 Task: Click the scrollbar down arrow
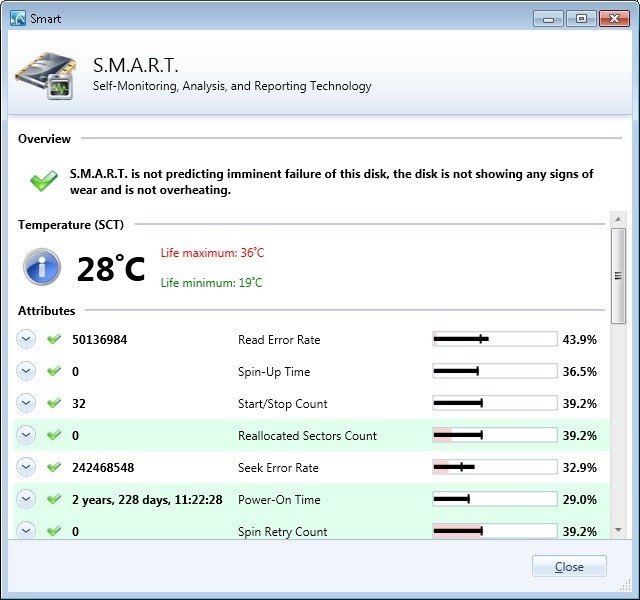[618, 530]
